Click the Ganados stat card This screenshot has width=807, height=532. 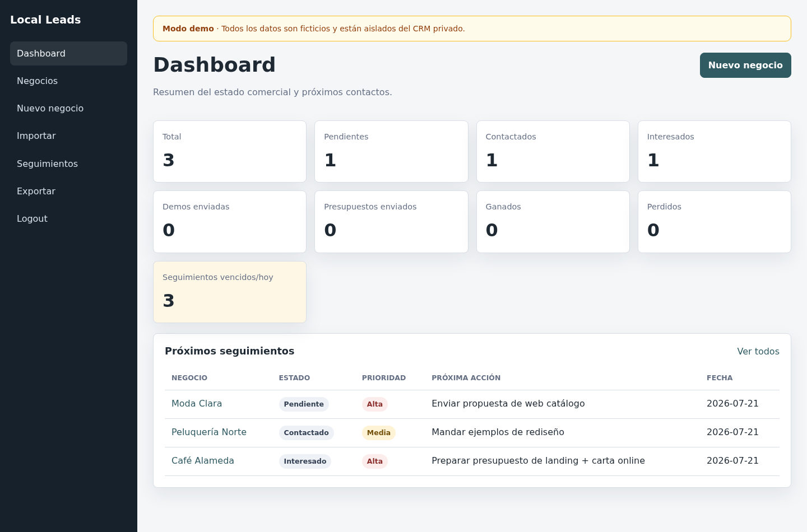(x=553, y=222)
